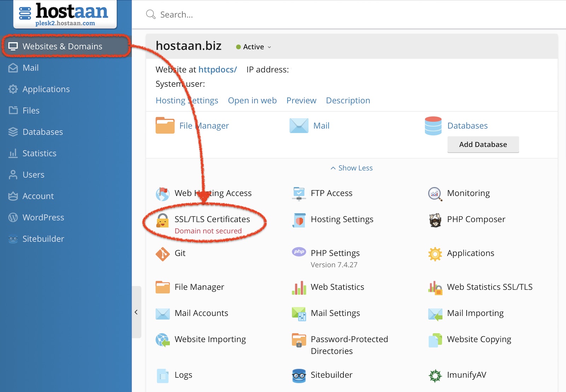Click the Preview link

pos(301,101)
